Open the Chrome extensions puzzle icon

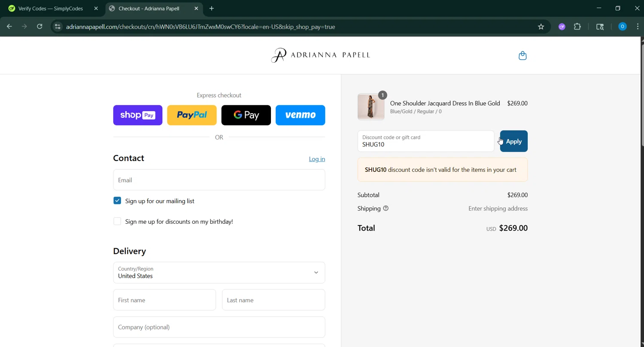pos(577,27)
